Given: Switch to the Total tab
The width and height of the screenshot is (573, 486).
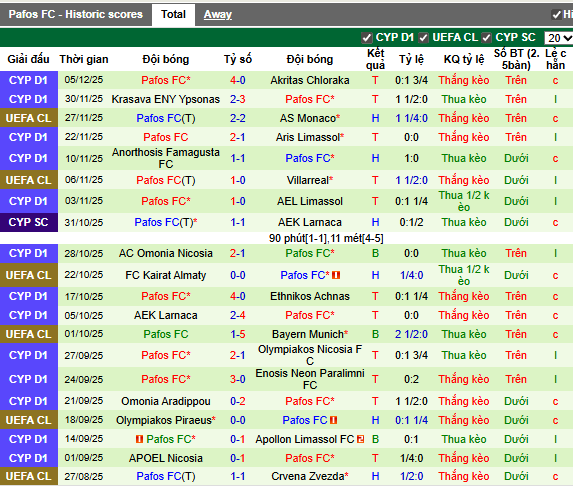Looking at the screenshot, I should (173, 15).
